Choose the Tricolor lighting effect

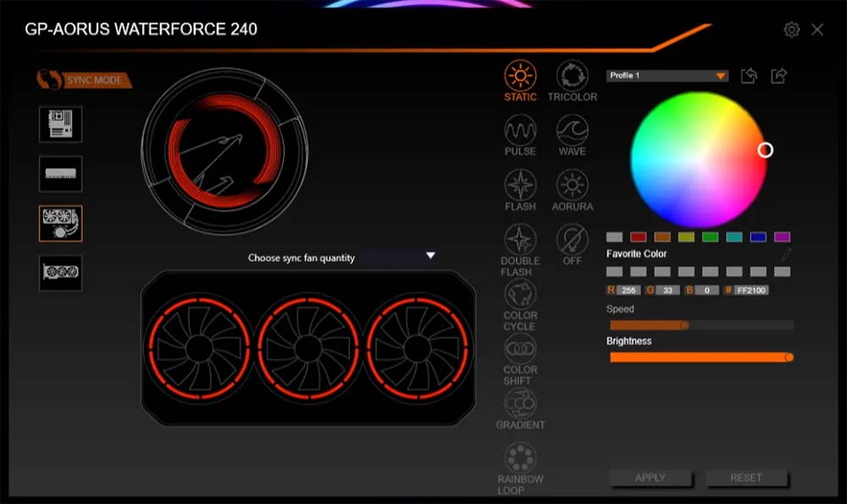(x=572, y=76)
